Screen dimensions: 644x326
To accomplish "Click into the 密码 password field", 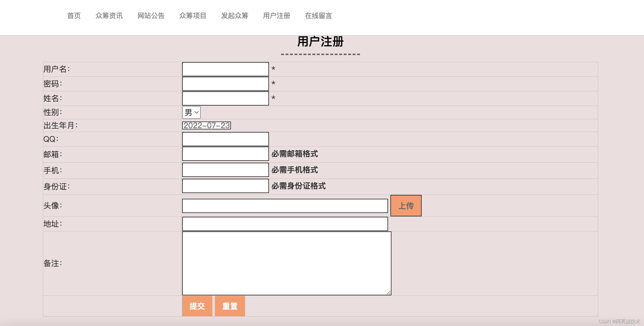I will point(225,84).
